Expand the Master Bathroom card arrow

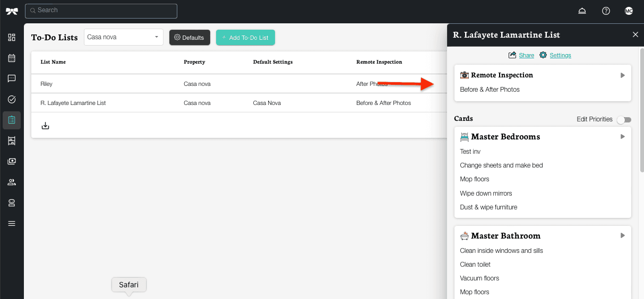pos(623,235)
